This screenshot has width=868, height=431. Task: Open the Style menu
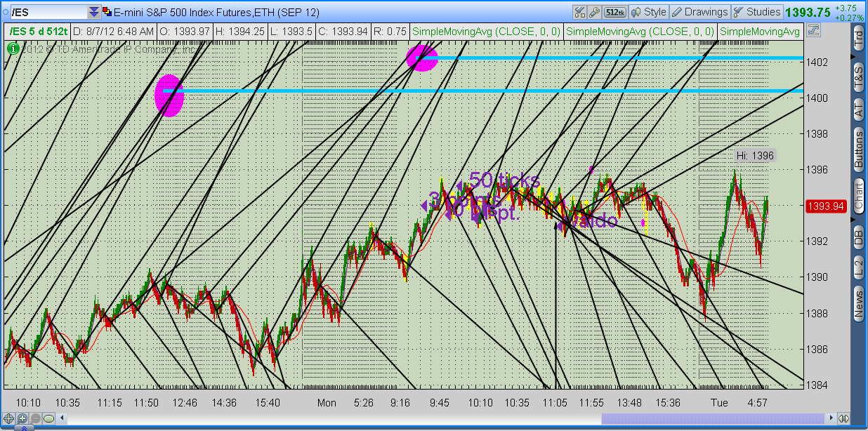648,12
